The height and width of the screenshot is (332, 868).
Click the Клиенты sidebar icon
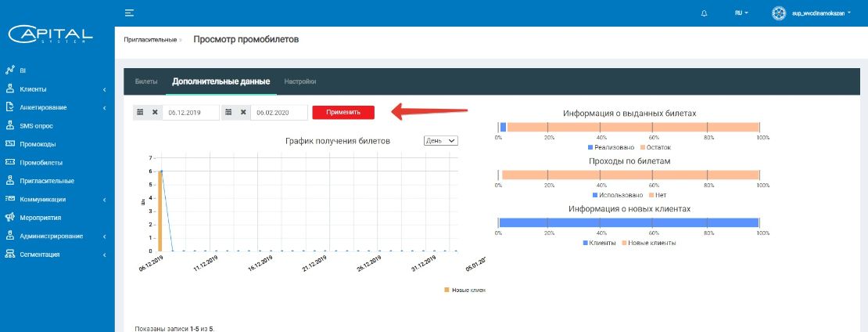click(x=9, y=88)
